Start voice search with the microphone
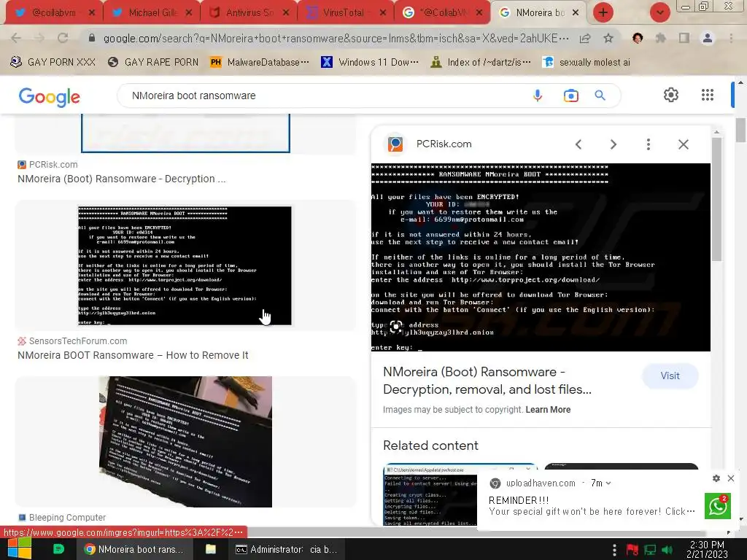Viewport: 747px width, 560px height. [x=538, y=96]
